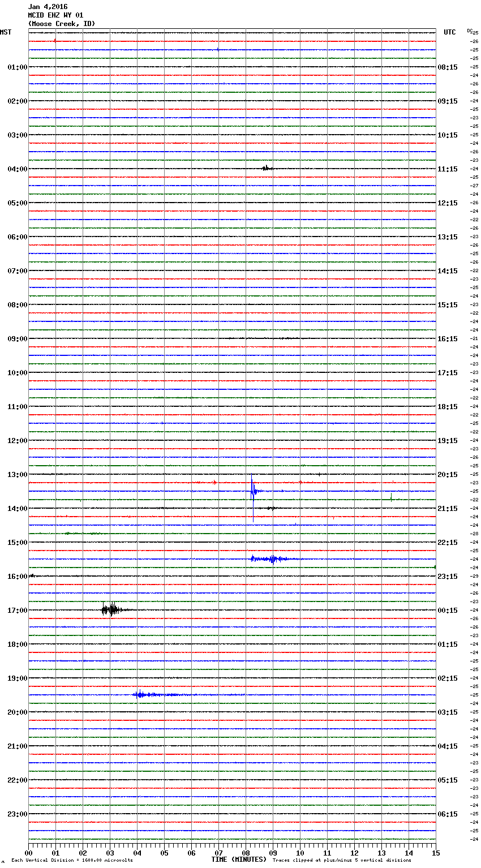Click the "00:15" UTC row label
Screen dimensions: 481x868
448,611
